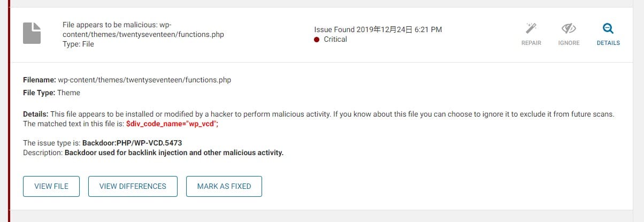Click the Filename path functions.php line
Image resolution: width=644 pixels, height=222 pixels.
[127, 80]
